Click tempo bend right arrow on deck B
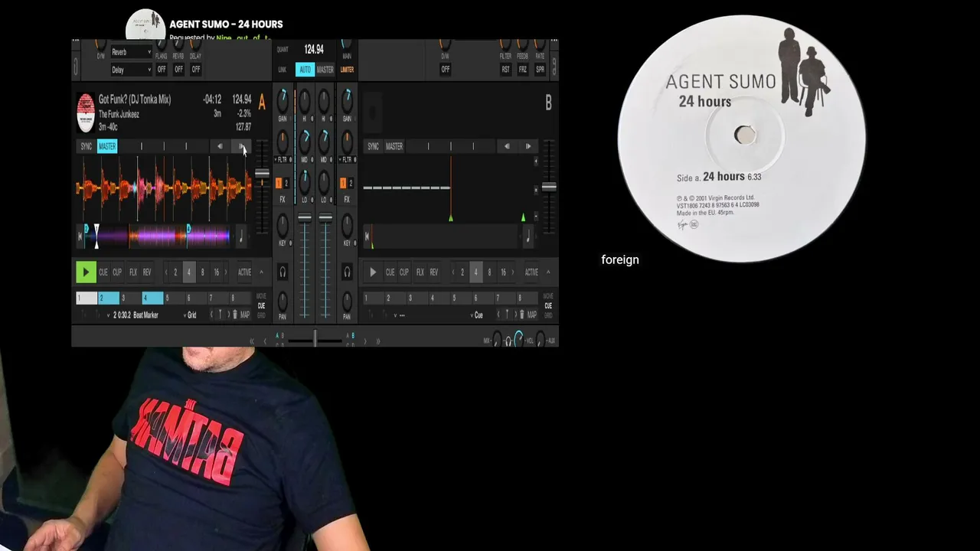Viewport: 980px width, 551px height. coord(528,146)
